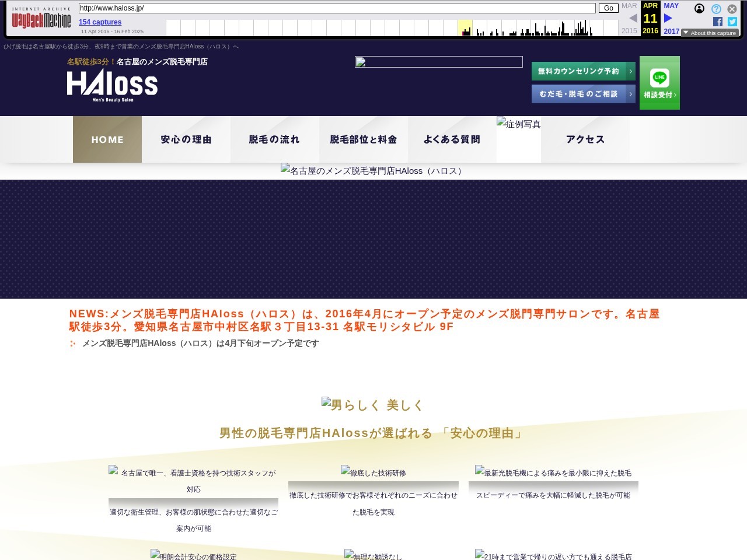747x560 pixels.
Task: Click the main HAloss hero image placeholder
Action: [x=373, y=170]
